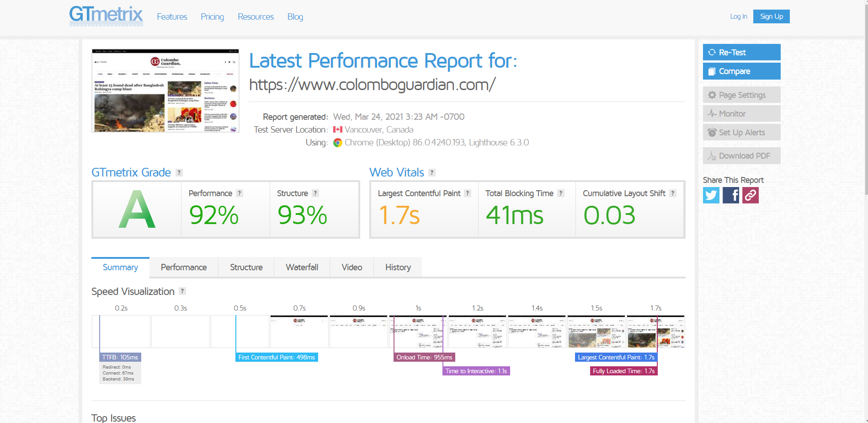Screen dimensions: 868x423
Task: Click the Compare button
Action: (x=741, y=71)
